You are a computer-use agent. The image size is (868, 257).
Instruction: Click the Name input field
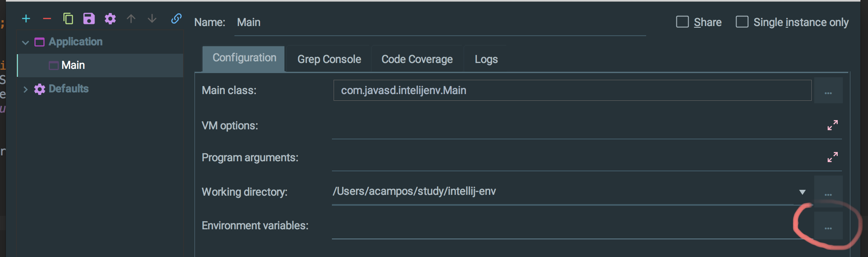(439, 23)
